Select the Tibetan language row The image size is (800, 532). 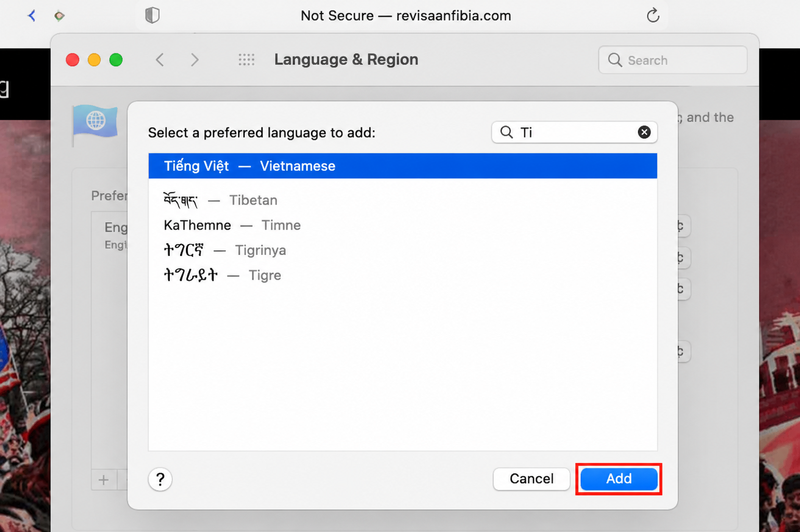(403, 200)
